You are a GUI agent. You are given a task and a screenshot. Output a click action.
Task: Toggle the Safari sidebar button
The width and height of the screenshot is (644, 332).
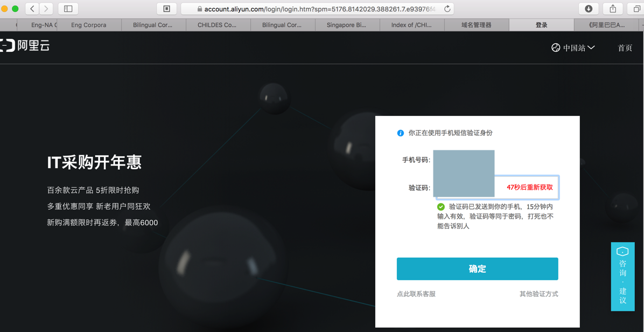68,9
